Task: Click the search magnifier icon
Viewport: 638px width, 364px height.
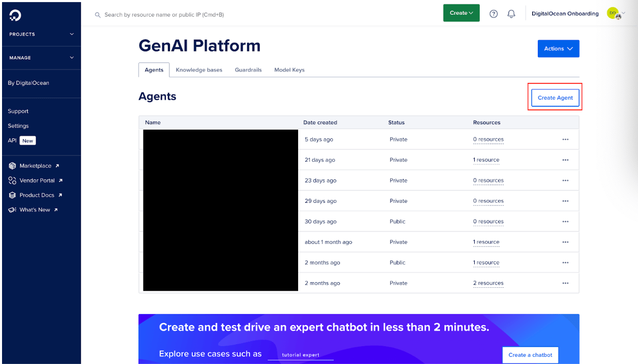Action: pyautogui.click(x=98, y=15)
